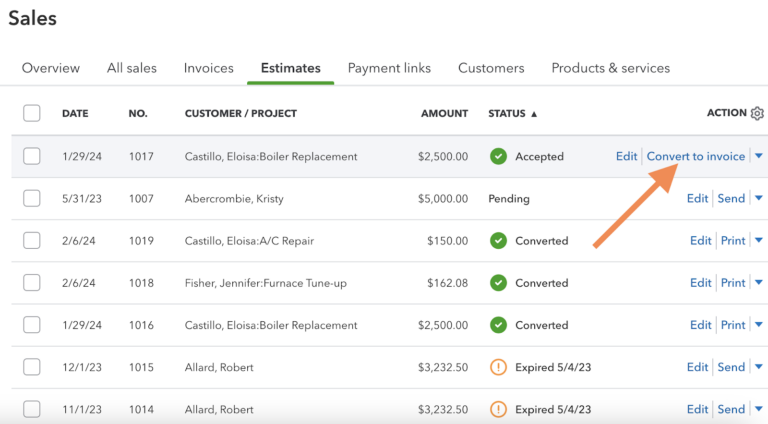Select the checkbox for estimate 1017

coord(32,156)
